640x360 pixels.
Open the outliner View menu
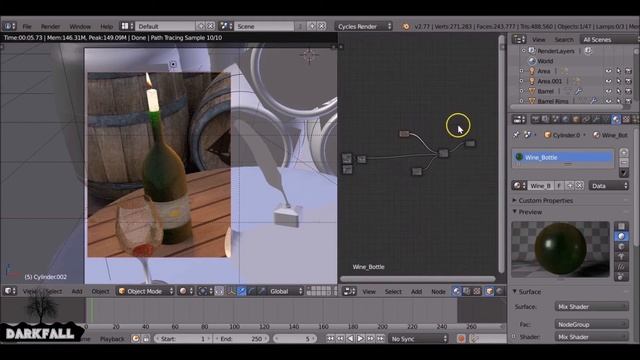pyautogui.click(x=538, y=40)
